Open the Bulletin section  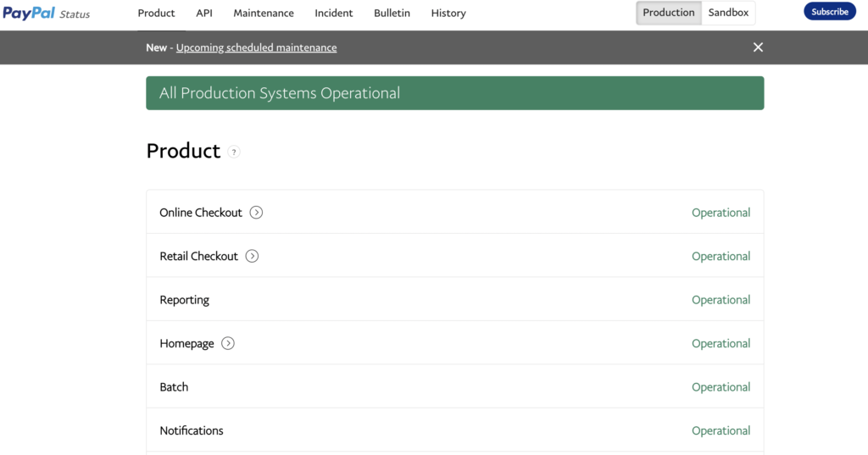coord(392,14)
